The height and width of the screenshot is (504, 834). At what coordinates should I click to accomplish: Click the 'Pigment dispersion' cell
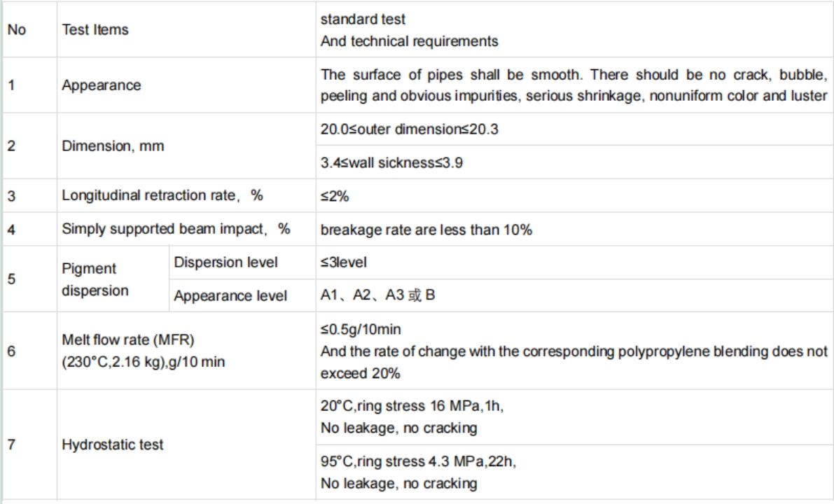[x=91, y=281]
